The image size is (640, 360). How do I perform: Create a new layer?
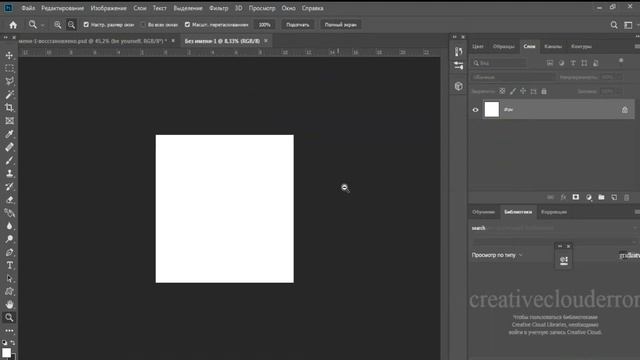[x=614, y=198]
